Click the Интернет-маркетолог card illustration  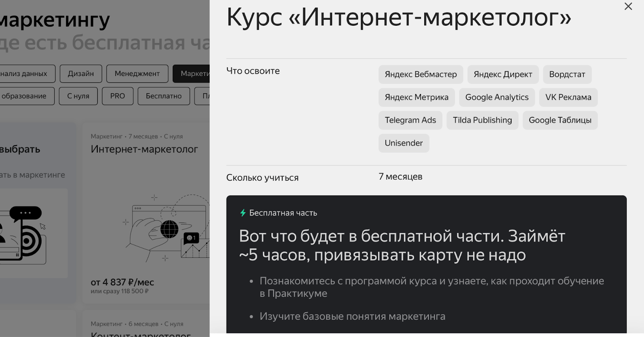[167, 227]
